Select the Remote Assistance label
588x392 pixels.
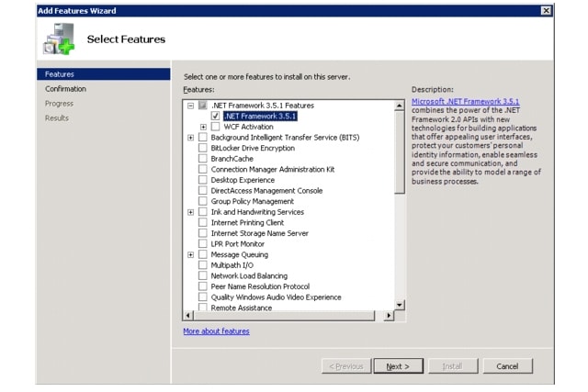(x=241, y=308)
